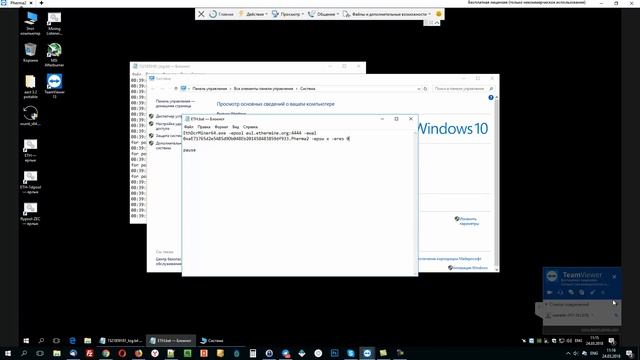640x360 pixels.
Task: Open FileZilla from the local taskbar
Action: (x=89, y=353)
